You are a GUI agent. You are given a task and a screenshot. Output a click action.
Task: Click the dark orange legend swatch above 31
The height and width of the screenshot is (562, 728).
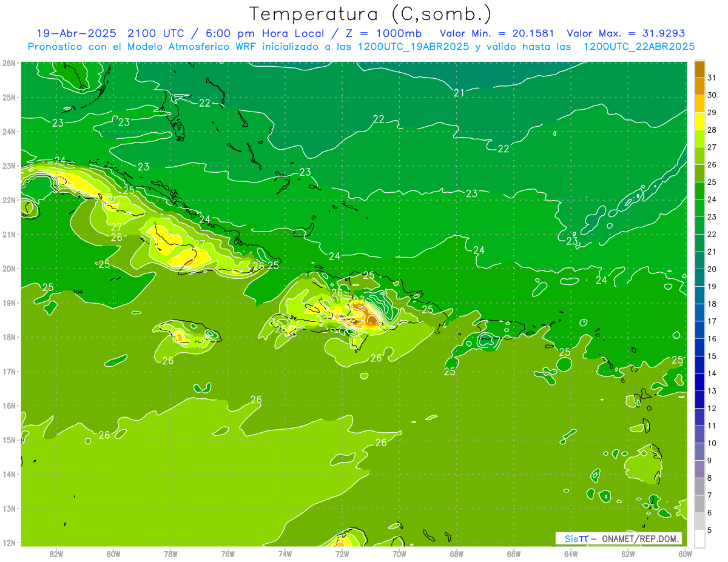(x=699, y=69)
